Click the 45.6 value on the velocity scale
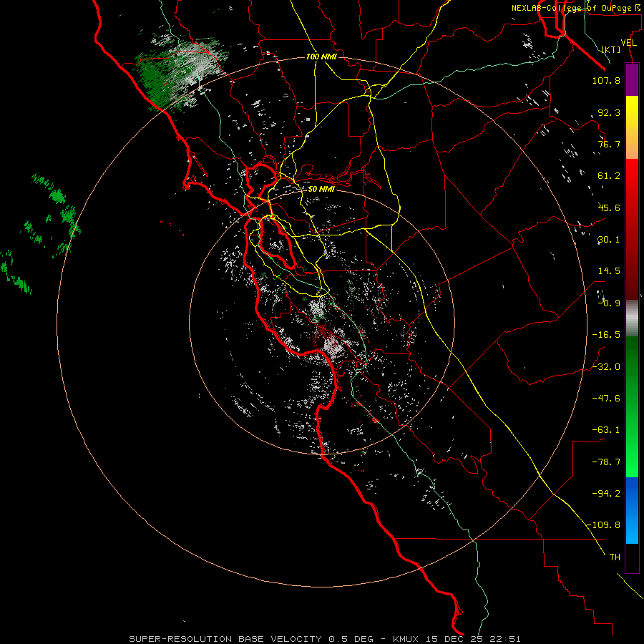This screenshot has height=644, width=644. 609,208
